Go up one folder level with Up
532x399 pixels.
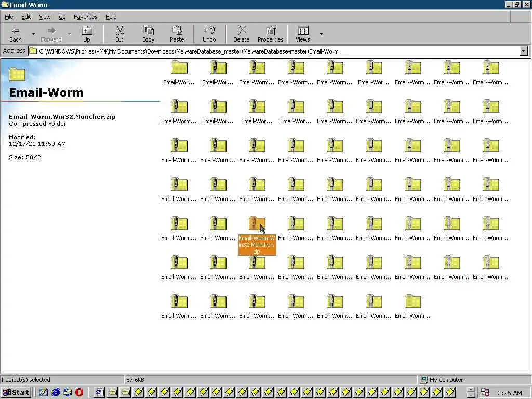click(87, 34)
